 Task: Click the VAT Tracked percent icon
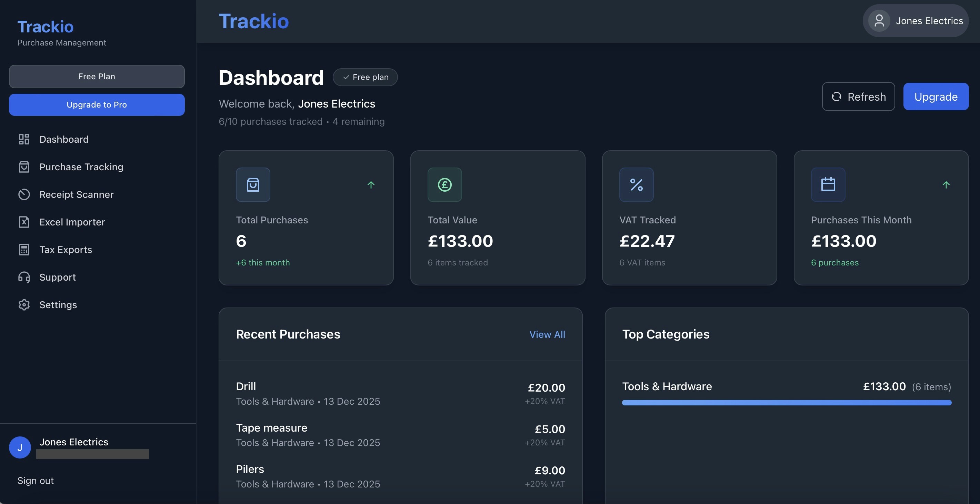637,185
